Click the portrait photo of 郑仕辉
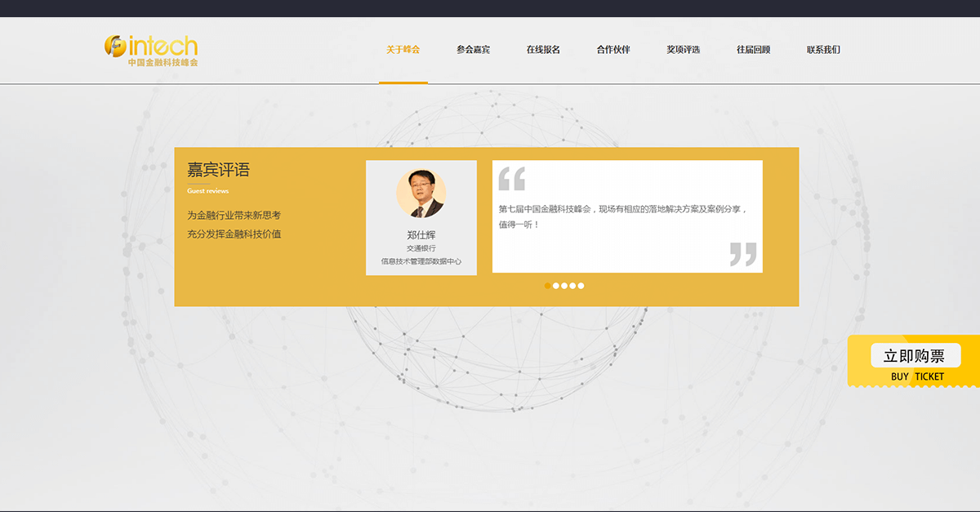Image resolution: width=980 pixels, height=512 pixels. pos(421,194)
